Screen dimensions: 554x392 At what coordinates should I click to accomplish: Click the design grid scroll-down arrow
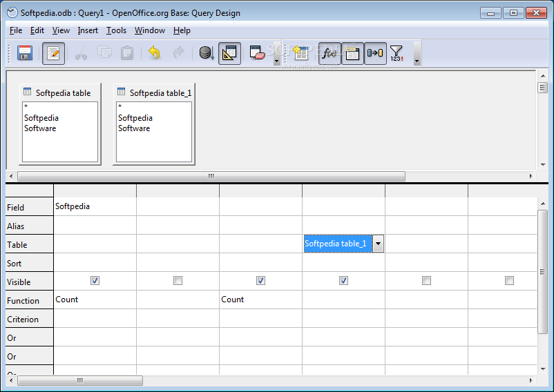coord(543,369)
